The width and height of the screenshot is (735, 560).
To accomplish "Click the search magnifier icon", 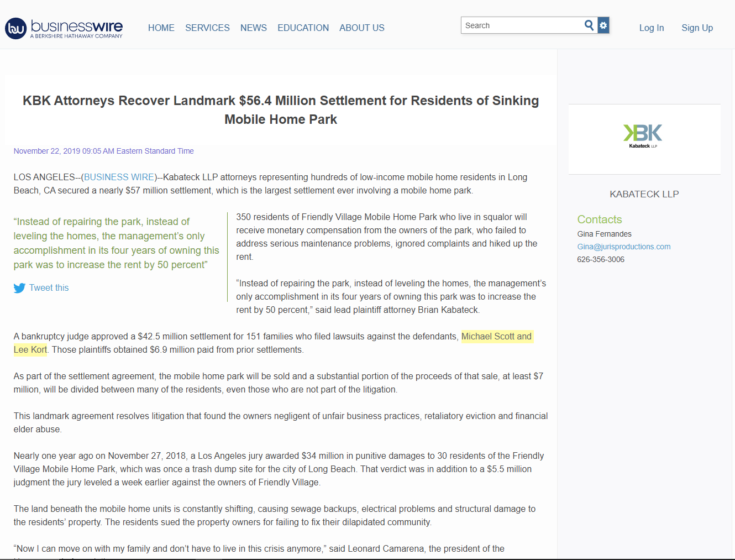I will point(589,25).
